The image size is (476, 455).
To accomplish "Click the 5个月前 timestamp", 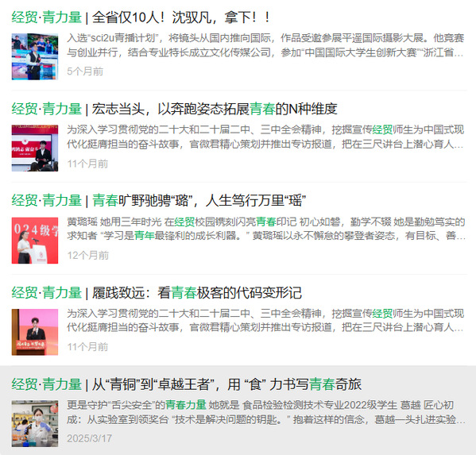I will [x=85, y=71].
